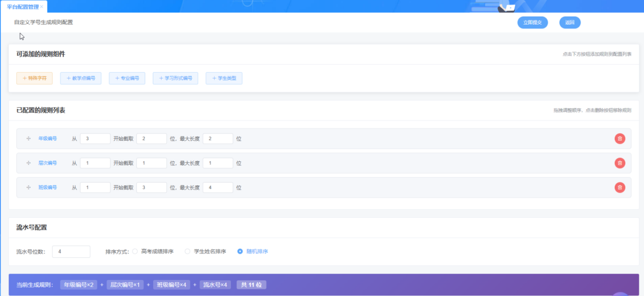Delete the 年级编号 rule with trash icon
644x296 pixels.
[619, 139]
